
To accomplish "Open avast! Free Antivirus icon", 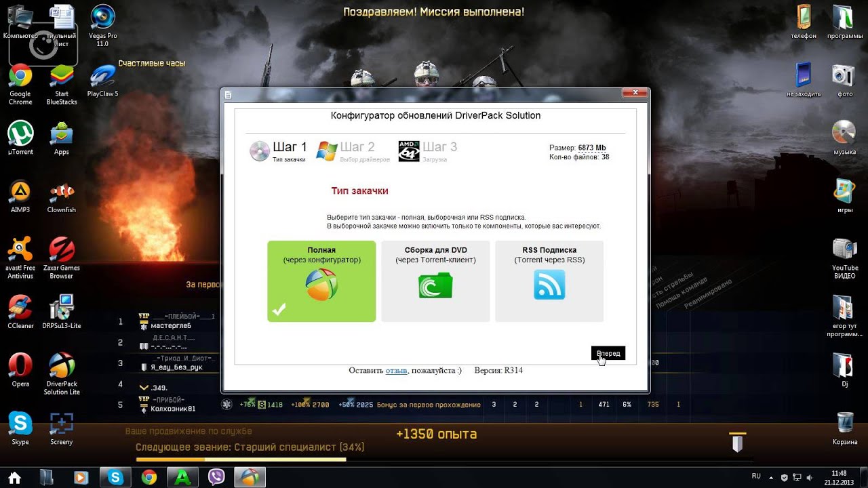I will tap(20, 258).
